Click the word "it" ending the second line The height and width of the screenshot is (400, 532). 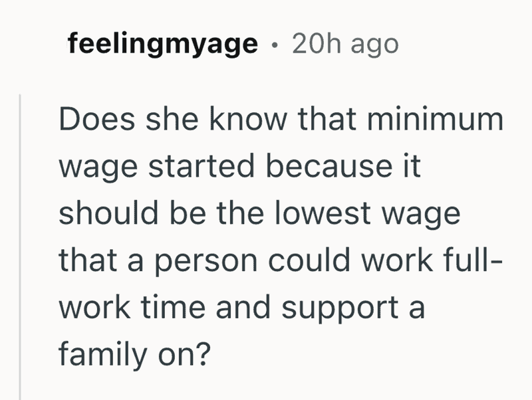[x=412, y=167]
